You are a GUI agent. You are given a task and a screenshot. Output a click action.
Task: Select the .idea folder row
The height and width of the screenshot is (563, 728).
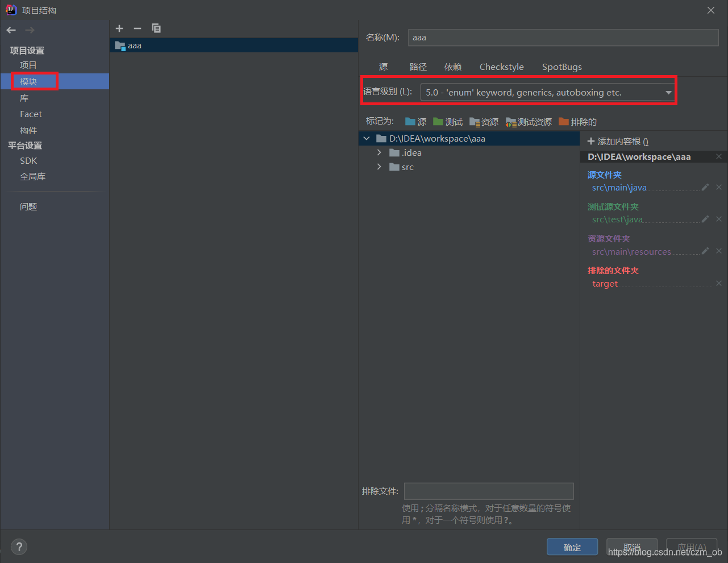click(469, 152)
